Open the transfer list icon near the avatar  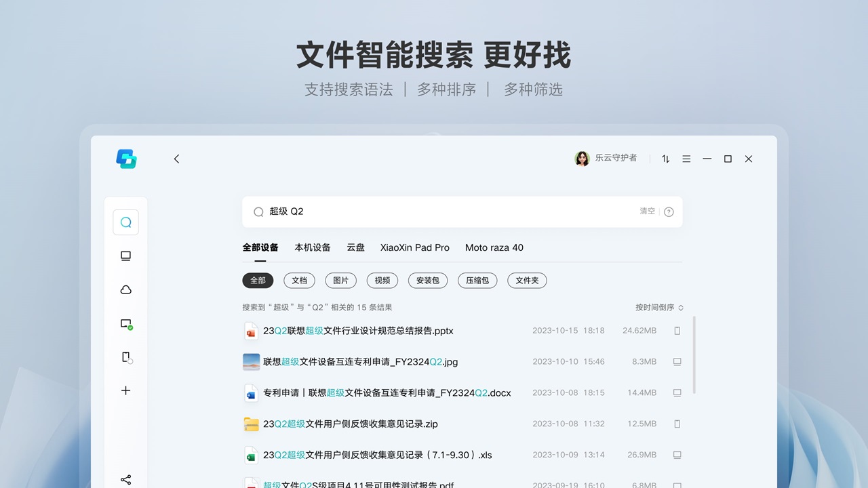coord(665,159)
